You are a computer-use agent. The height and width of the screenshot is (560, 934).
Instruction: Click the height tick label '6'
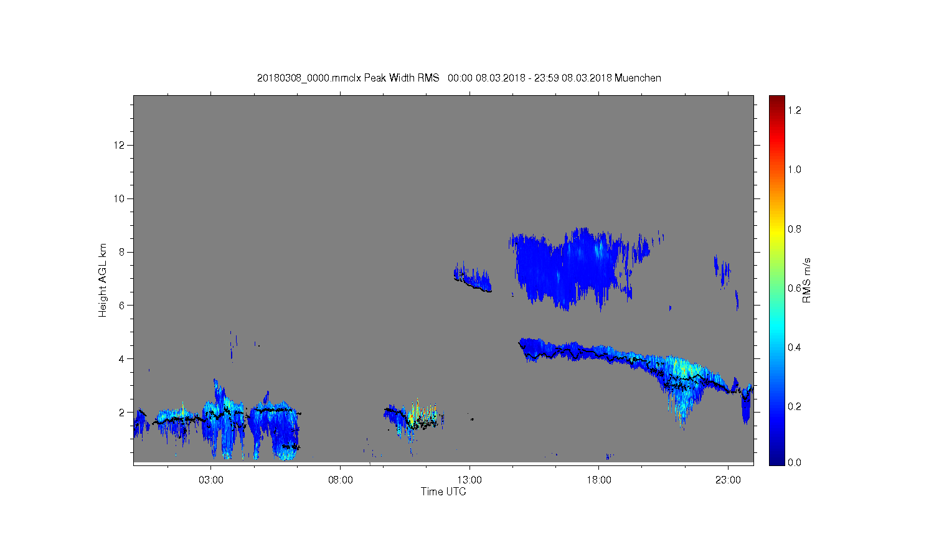(x=123, y=305)
